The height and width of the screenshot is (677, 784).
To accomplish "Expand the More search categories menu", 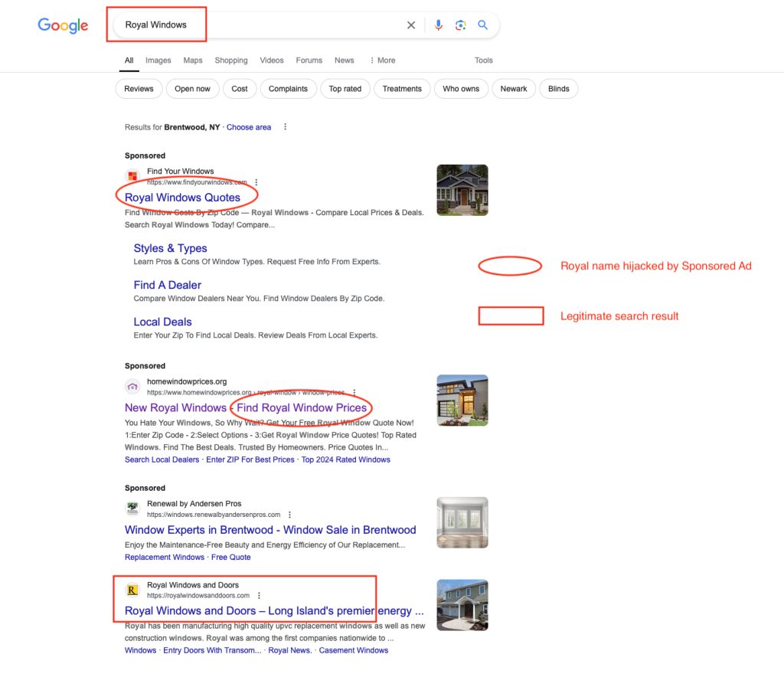I will point(382,61).
